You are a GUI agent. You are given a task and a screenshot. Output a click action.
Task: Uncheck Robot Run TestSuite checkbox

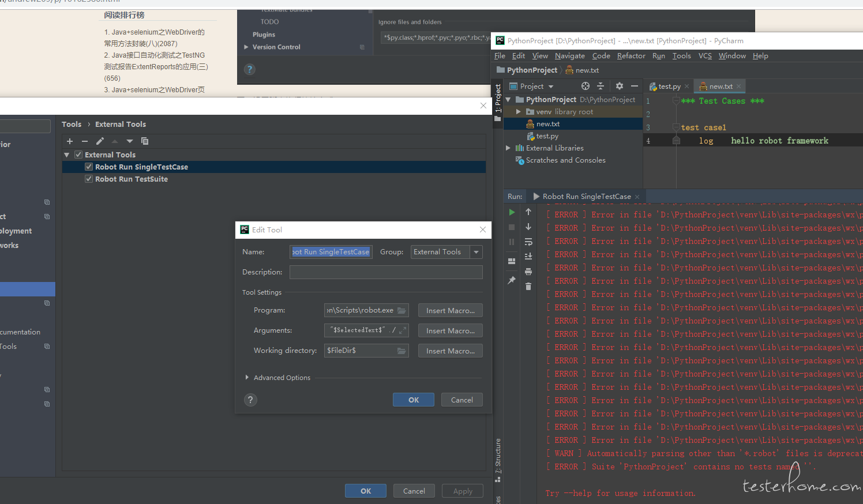point(89,179)
